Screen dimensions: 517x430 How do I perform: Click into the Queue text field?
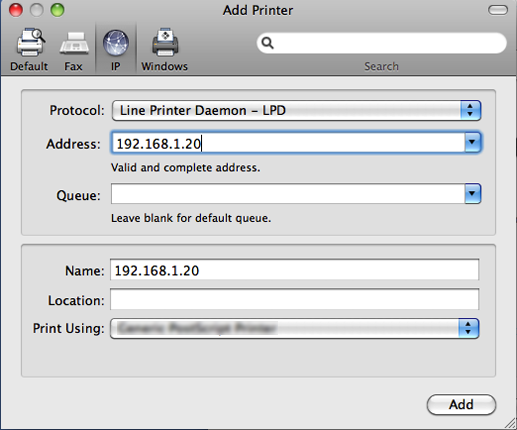[288, 193]
